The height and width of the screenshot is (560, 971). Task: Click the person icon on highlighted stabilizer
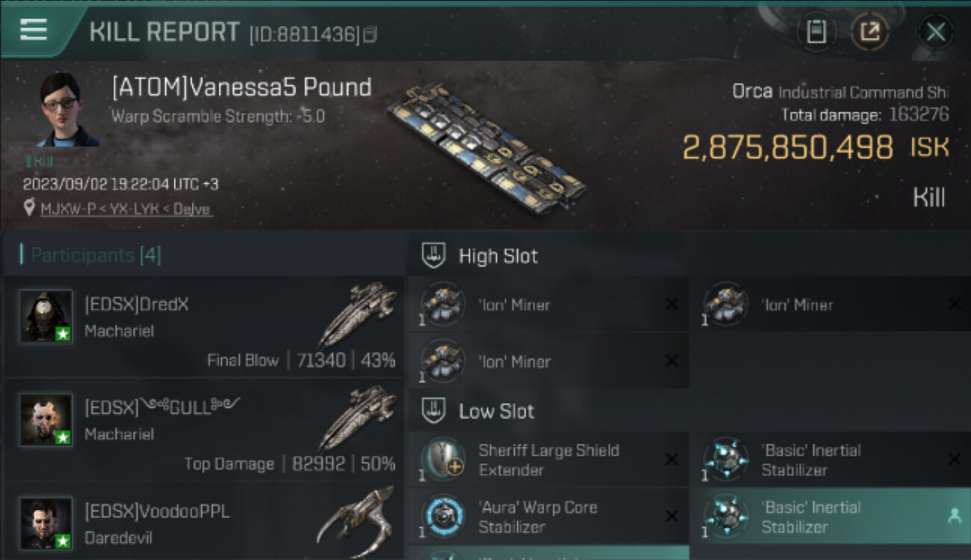[954, 516]
